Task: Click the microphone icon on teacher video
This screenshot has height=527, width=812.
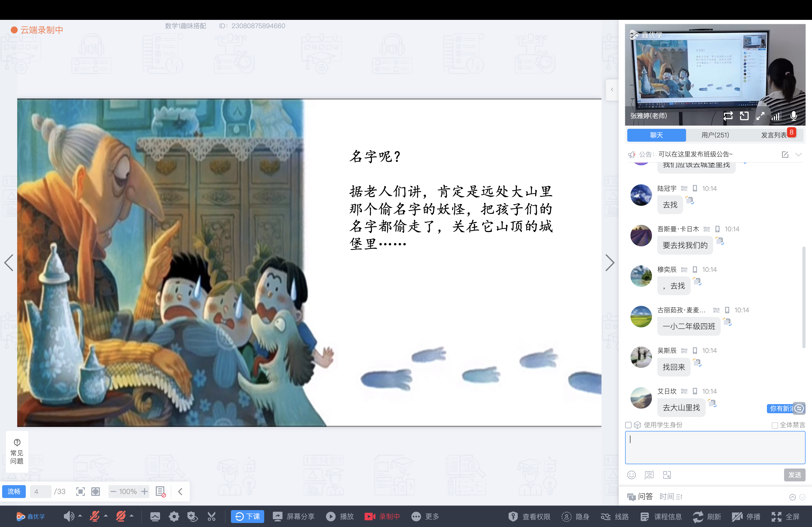Action: [x=793, y=116]
